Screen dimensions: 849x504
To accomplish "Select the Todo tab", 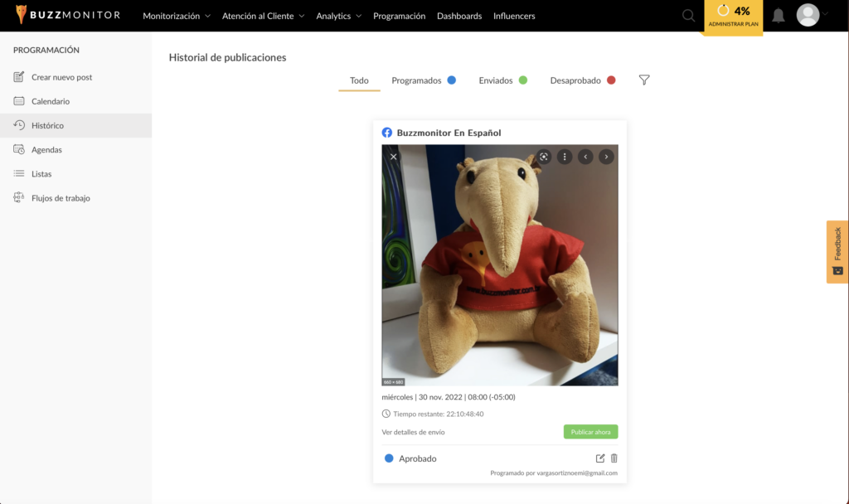I will [359, 80].
